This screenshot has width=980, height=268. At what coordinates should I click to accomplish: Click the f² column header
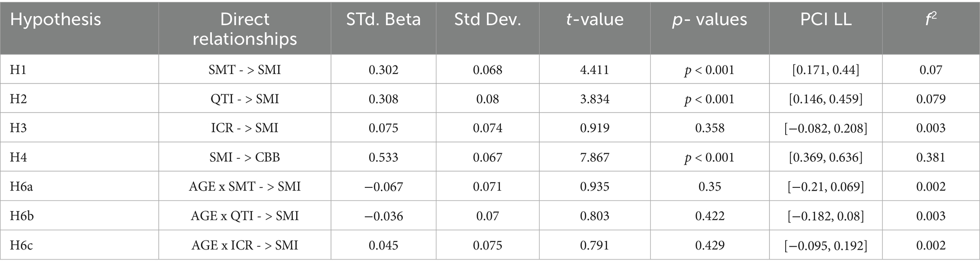coord(930,19)
